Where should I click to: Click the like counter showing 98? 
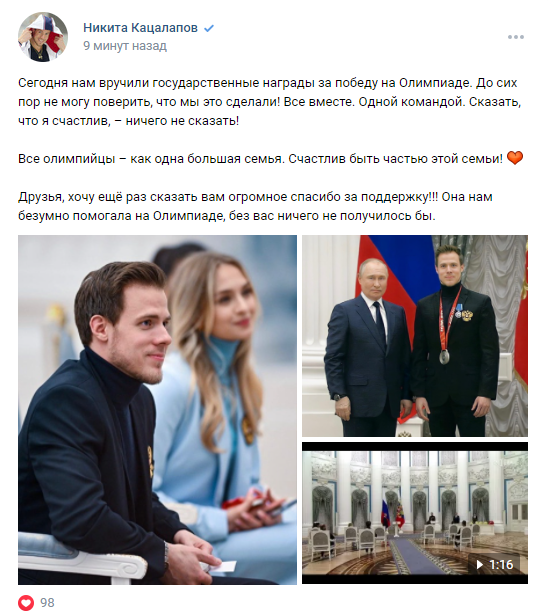click(x=47, y=602)
